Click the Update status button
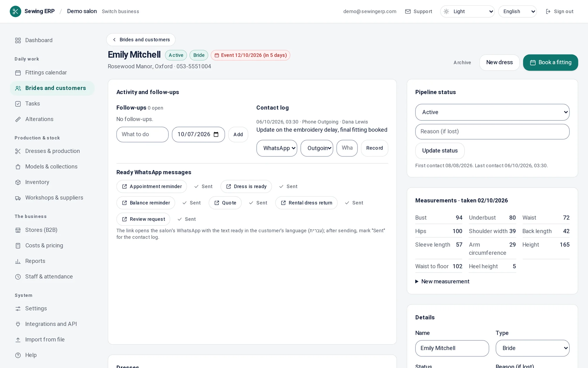Image resolution: width=588 pixels, height=368 pixels. pos(440,151)
